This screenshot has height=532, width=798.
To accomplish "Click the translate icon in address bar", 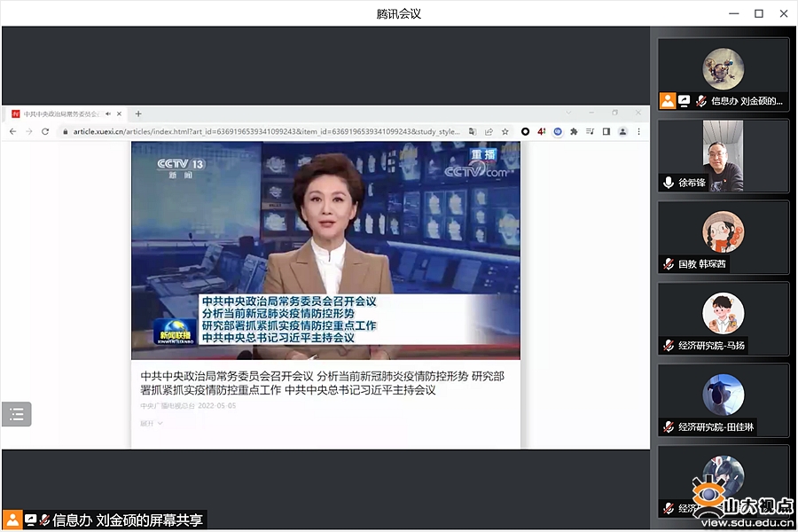I will coord(473,131).
